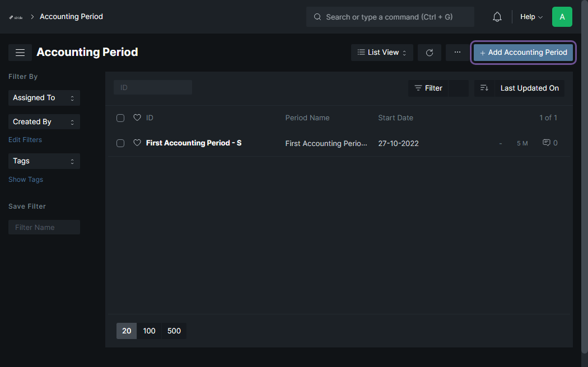Check the select-all checkbox in the header
Viewport: 588px width, 367px height.
[x=120, y=118]
